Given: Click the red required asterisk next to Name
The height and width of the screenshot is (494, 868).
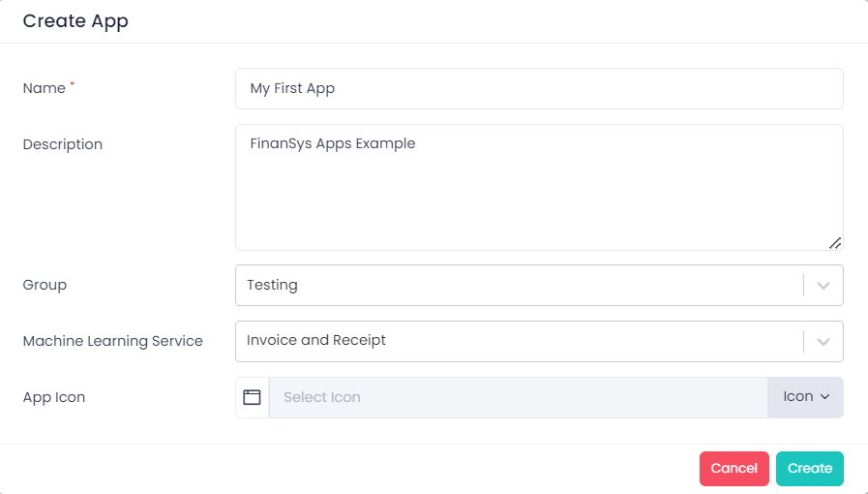Looking at the screenshot, I should [x=72, y=85].
